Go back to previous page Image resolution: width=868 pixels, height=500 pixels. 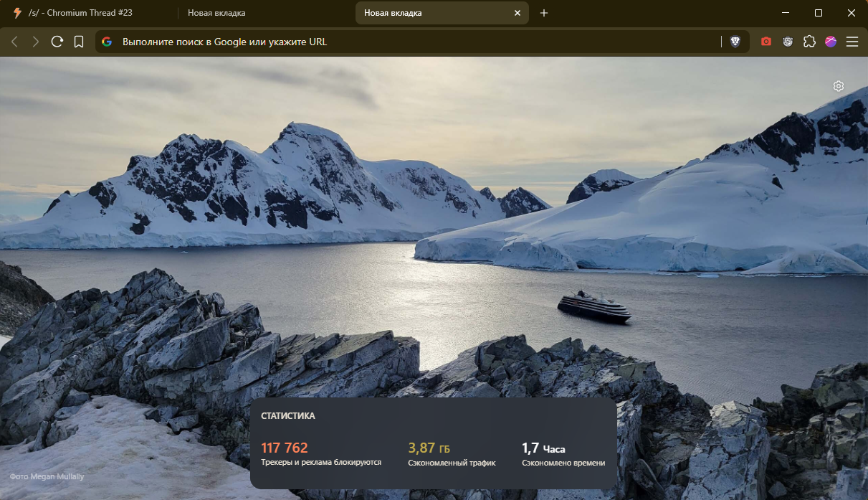tap(14, 42)
